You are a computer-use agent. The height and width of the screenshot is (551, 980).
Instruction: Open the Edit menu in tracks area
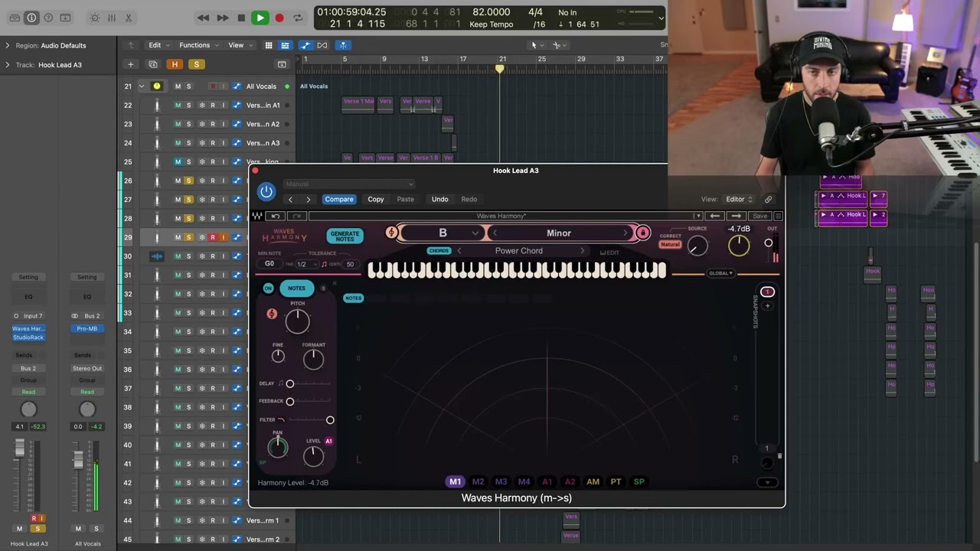(x=158, y=45)
